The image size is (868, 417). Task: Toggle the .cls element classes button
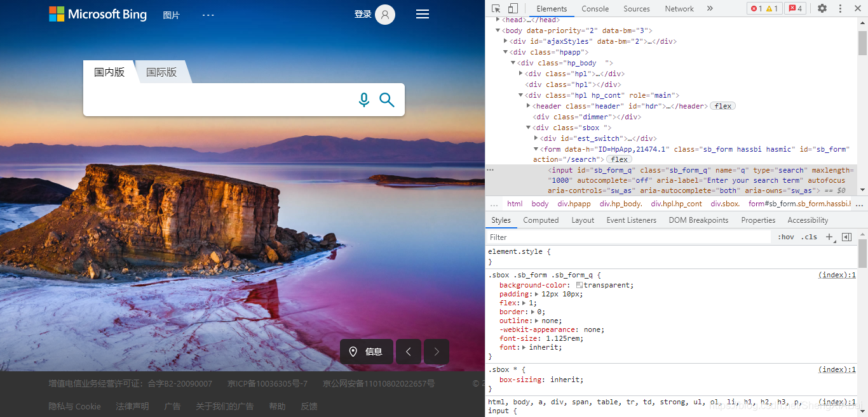click(x=809, y=237)
